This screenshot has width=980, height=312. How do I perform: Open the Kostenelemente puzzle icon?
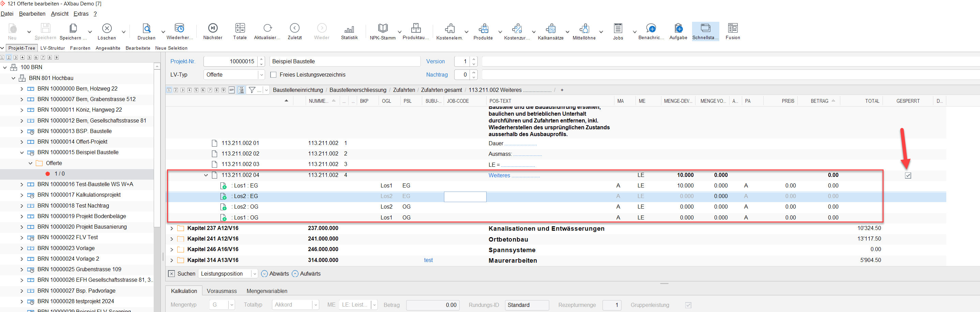pyautogui.click(x=450, y=29)
